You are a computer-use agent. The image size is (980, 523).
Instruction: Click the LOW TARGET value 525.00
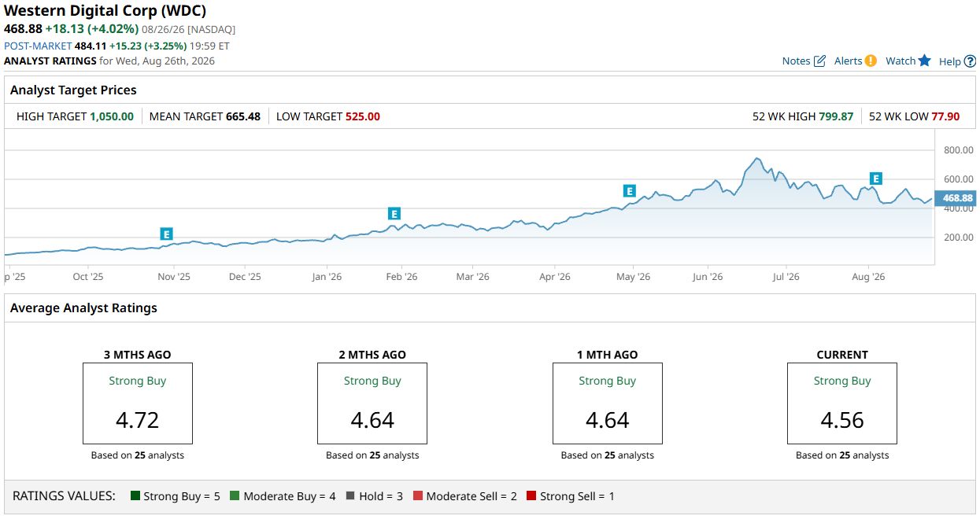click(363, 116)
